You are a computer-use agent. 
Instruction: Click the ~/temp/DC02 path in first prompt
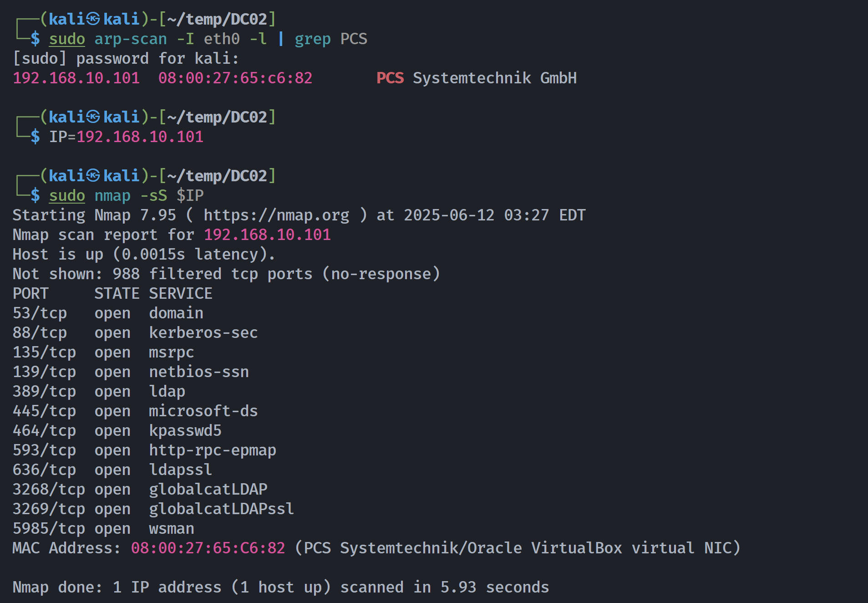pos(217,19)
